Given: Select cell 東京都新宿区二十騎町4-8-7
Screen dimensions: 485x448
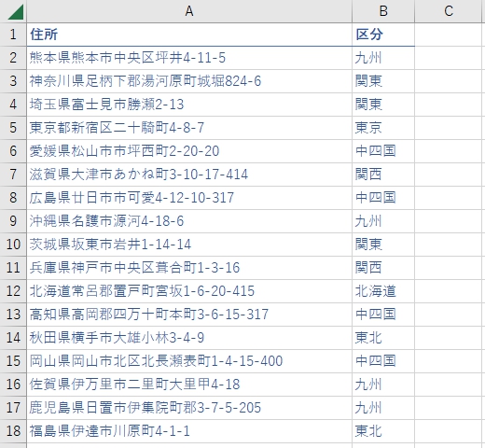Looking at the screenshot, I should point(189,128).
